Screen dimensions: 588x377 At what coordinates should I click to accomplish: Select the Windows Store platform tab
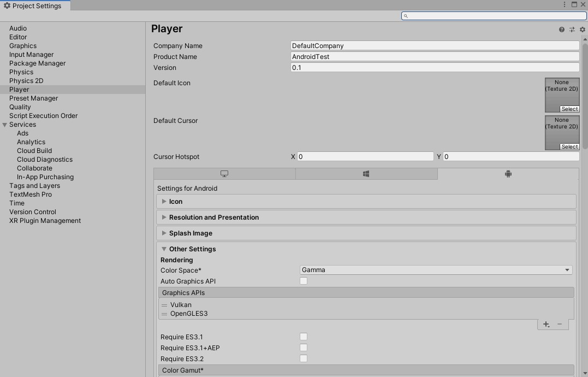pyautogui.click(x=366, y=174)
